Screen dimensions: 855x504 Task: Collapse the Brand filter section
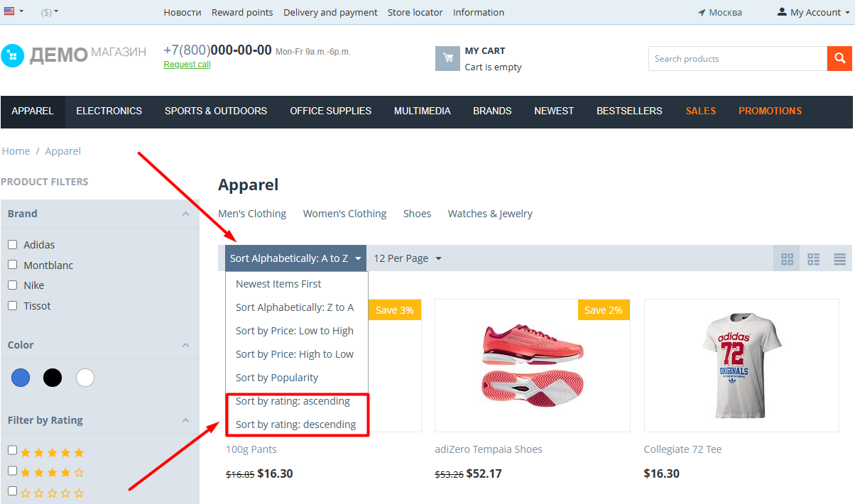[185, 214]
